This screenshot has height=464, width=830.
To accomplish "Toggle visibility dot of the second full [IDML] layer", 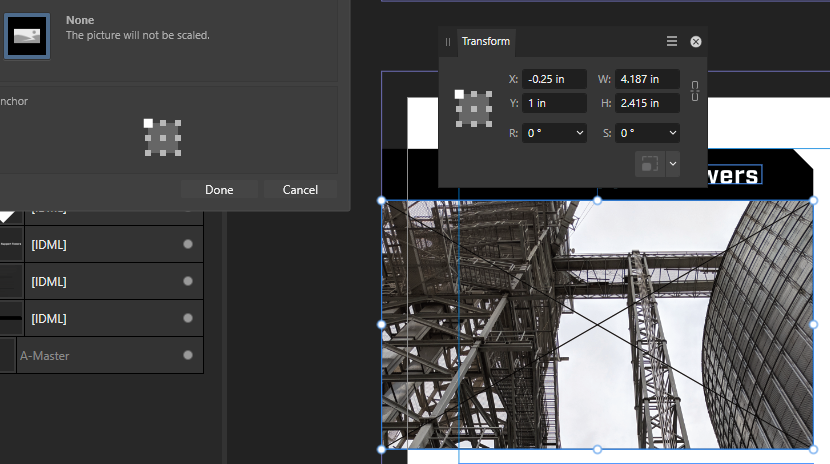I will pyautogui.click(x=188, y=281).
